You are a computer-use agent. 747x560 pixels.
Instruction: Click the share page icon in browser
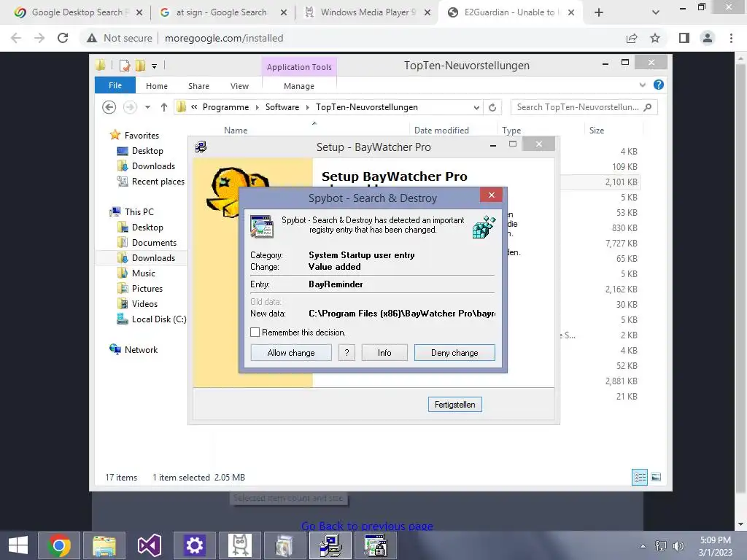632,38
